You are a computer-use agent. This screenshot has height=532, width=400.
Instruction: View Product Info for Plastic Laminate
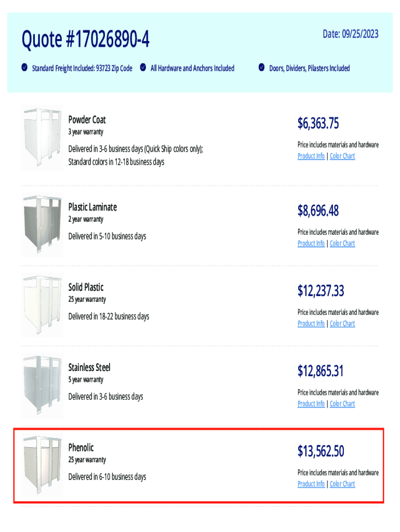point(311,243)
